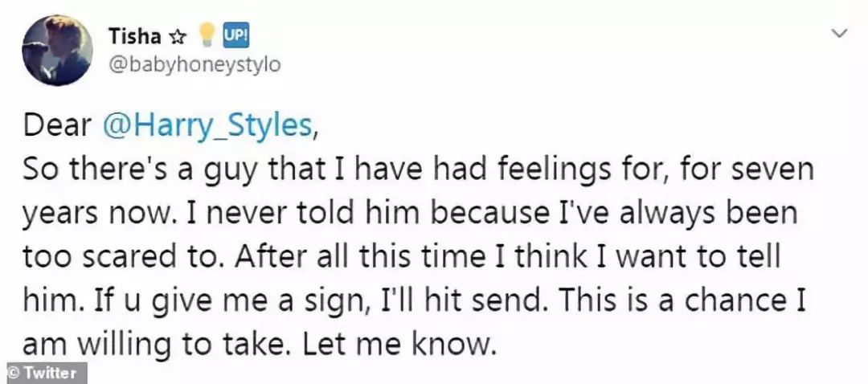The image size is (868, 384).
Task: Open the display name Tisha profile link
Action: (133, 36)
